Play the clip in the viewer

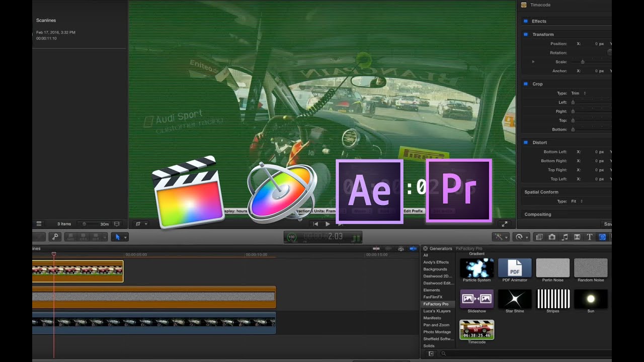(x=328, y=224)
